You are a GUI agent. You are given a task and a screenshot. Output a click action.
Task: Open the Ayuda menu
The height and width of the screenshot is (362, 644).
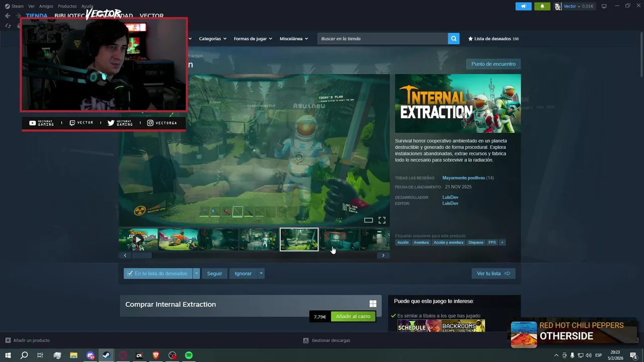[x=87, y=6]
